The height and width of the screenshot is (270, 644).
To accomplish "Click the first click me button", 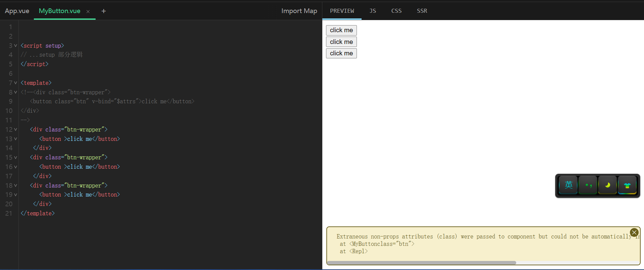I will coord(341,30).
